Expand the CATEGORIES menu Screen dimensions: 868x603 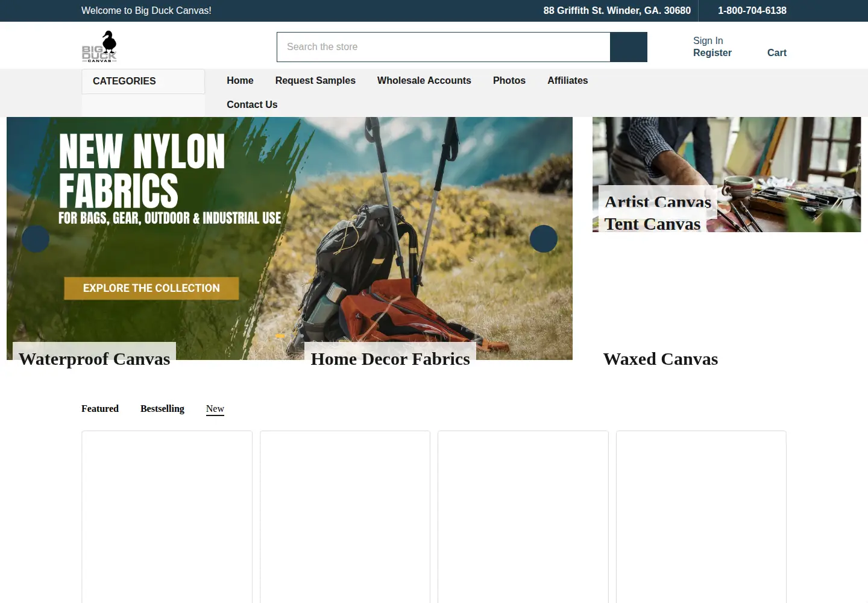pyautogui.click(x=143, y=81)
